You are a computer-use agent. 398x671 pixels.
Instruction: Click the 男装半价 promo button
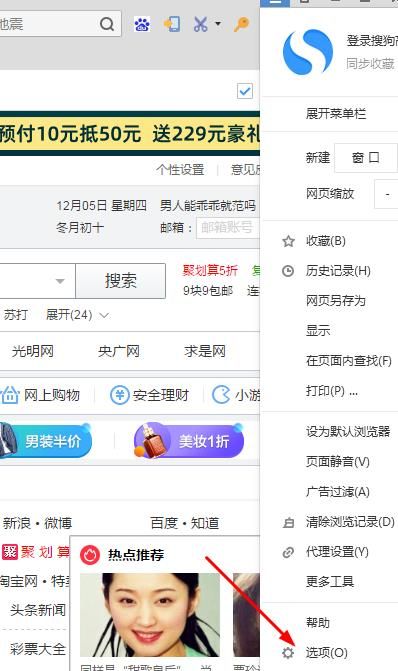46,440
